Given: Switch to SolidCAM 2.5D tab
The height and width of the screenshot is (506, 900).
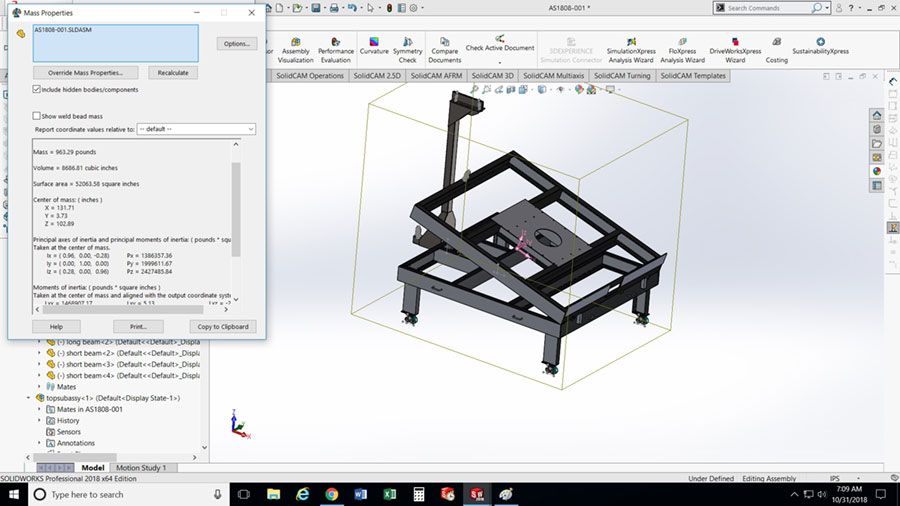Looking at the screenshot, I should pyautogui.click(x=377, y=76).
